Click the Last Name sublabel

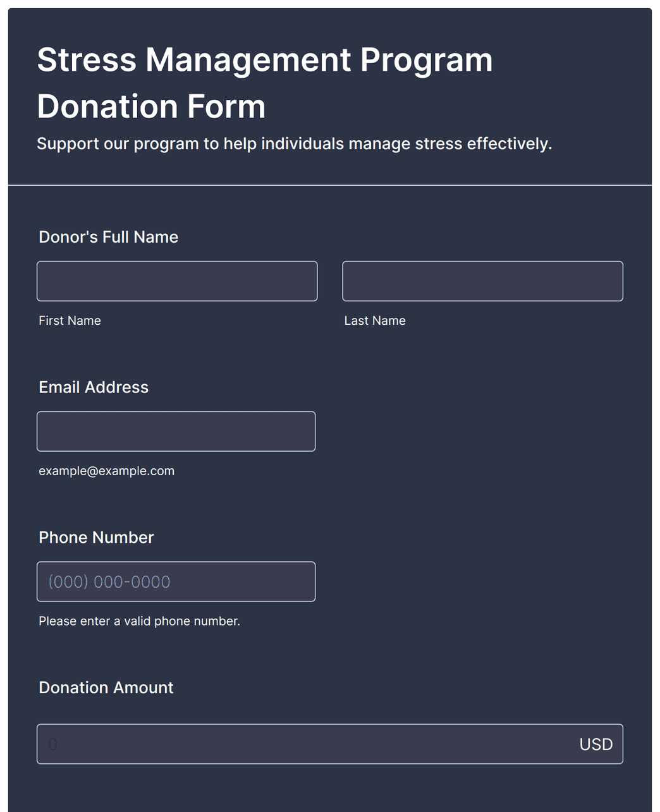pos(375,320)
